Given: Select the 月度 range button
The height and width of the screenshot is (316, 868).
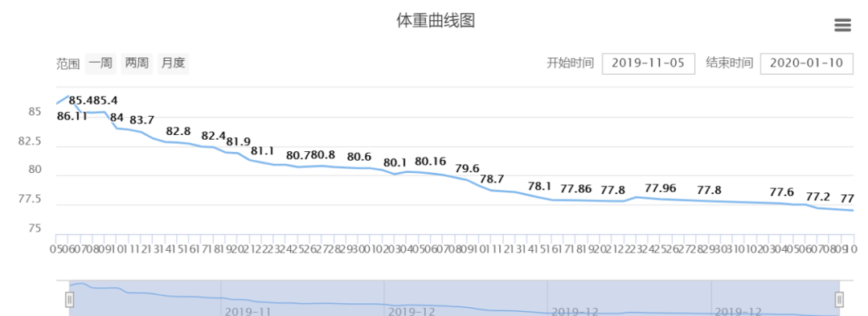Looking at the screenshot, I should [174, 64].
